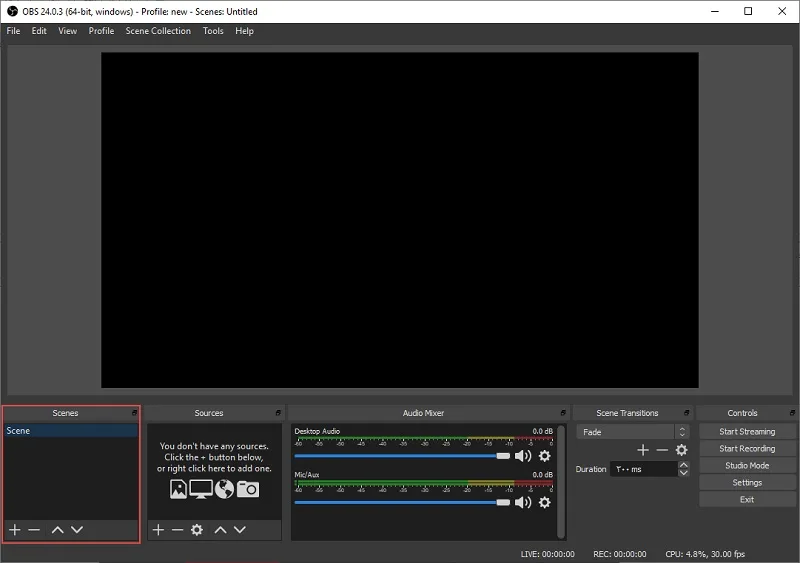Open transition properties gear icon
This screenshot has width=800, height=563.
click(x=682, y=450)
